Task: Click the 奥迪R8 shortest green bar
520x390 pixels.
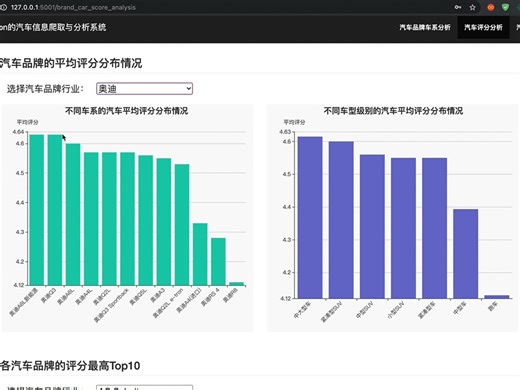Action: [x=236, y=284]
